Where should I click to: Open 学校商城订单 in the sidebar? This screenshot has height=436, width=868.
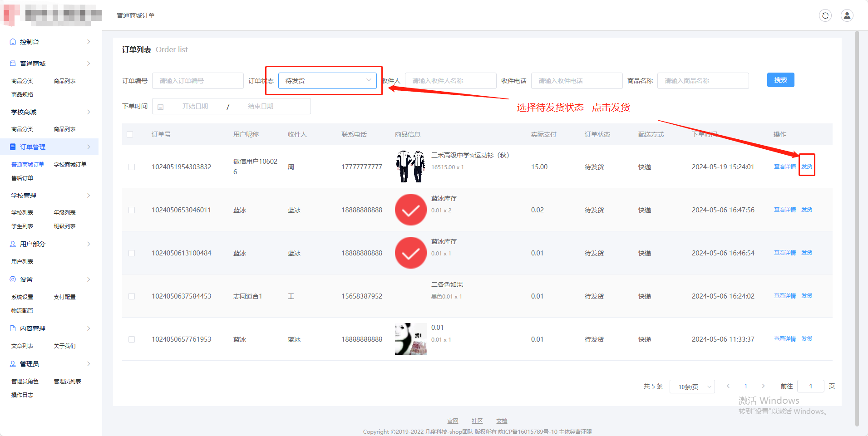[x=70, y=165]
